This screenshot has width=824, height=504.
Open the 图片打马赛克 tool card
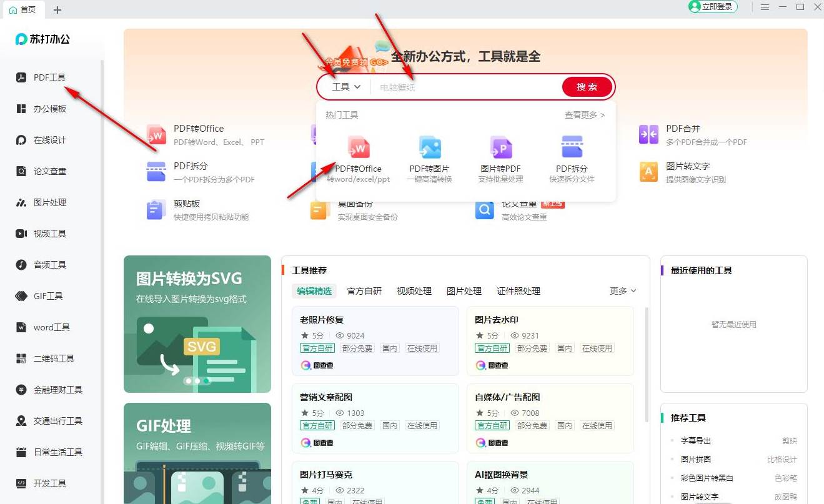point(375,482)
